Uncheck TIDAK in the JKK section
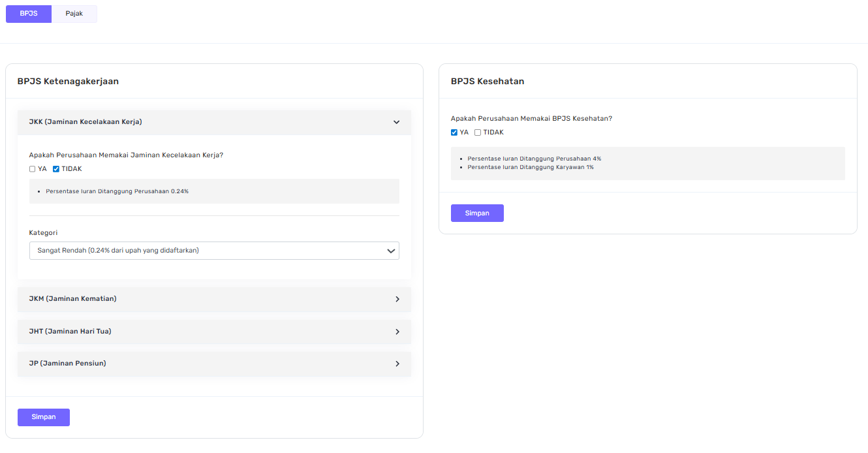This screenshot has height=453, width=868. [56, 168]
